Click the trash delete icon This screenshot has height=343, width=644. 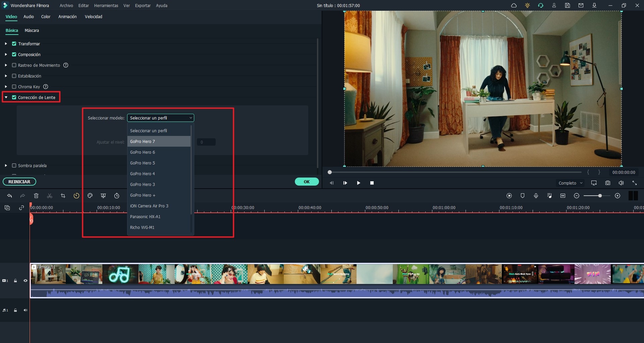pos(36,196)
